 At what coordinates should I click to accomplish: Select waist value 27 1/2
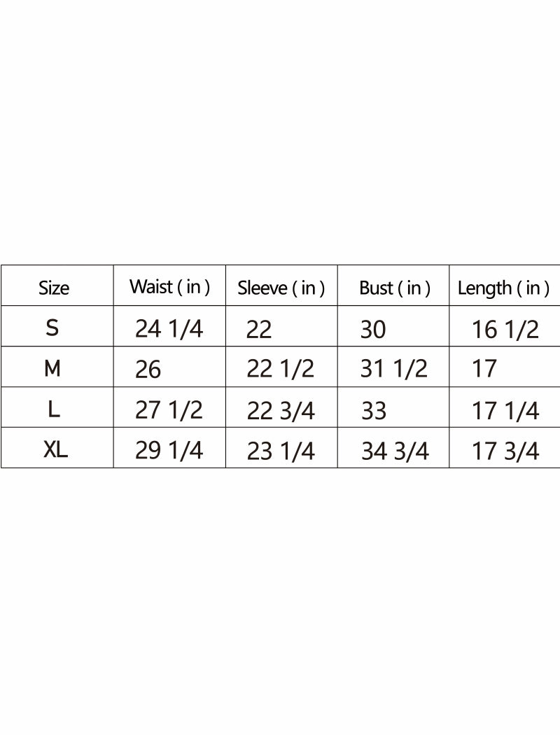169,409
